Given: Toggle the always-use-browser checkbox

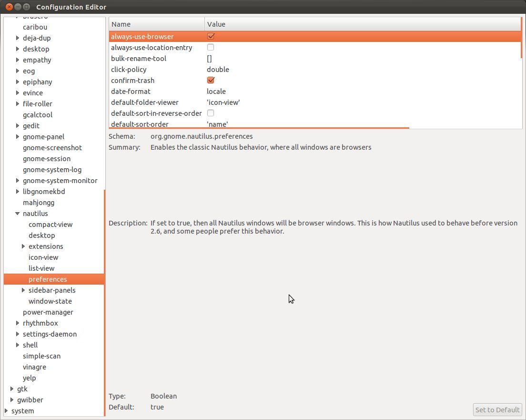Looking at the screenshot, I should click(211, 36).
